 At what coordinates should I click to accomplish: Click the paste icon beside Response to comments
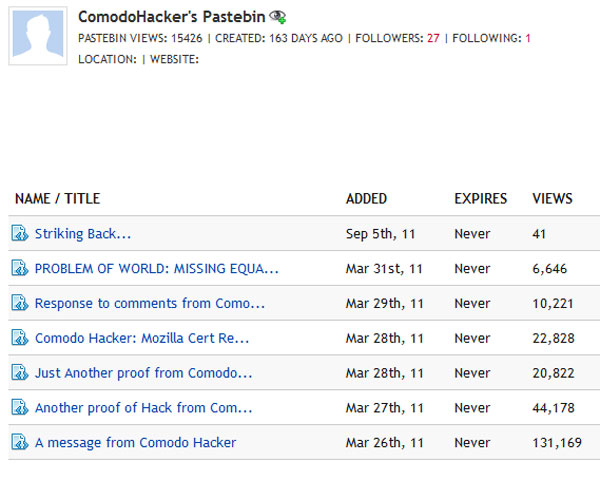click(x=20, y=303)
